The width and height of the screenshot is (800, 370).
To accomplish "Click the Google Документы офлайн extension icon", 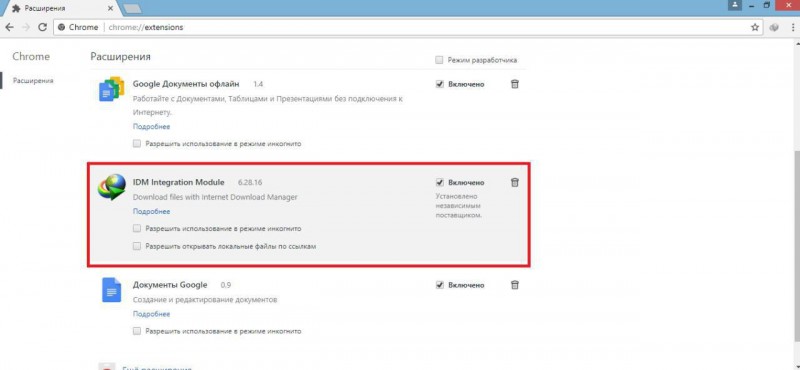I will pyautogui.click(x=111, y=89).
